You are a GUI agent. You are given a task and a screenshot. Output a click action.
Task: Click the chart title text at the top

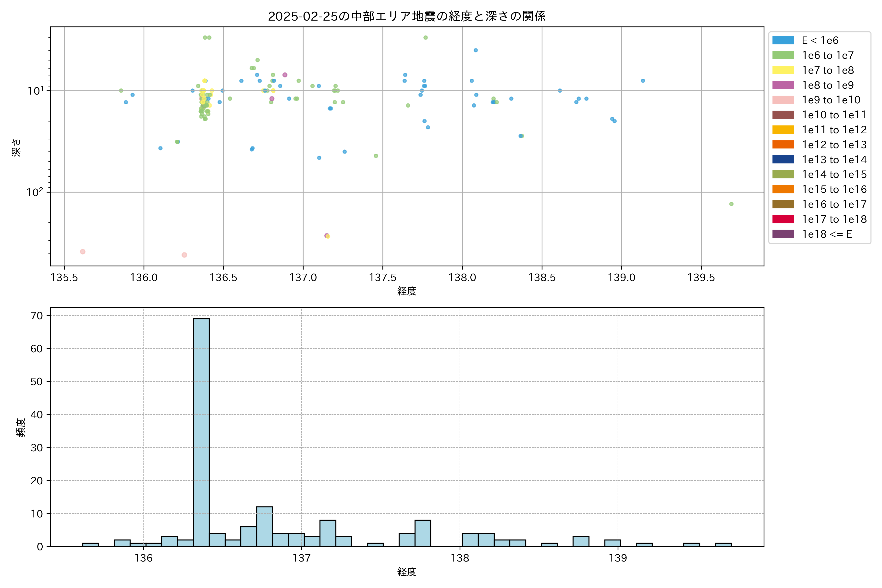[406, 16]
